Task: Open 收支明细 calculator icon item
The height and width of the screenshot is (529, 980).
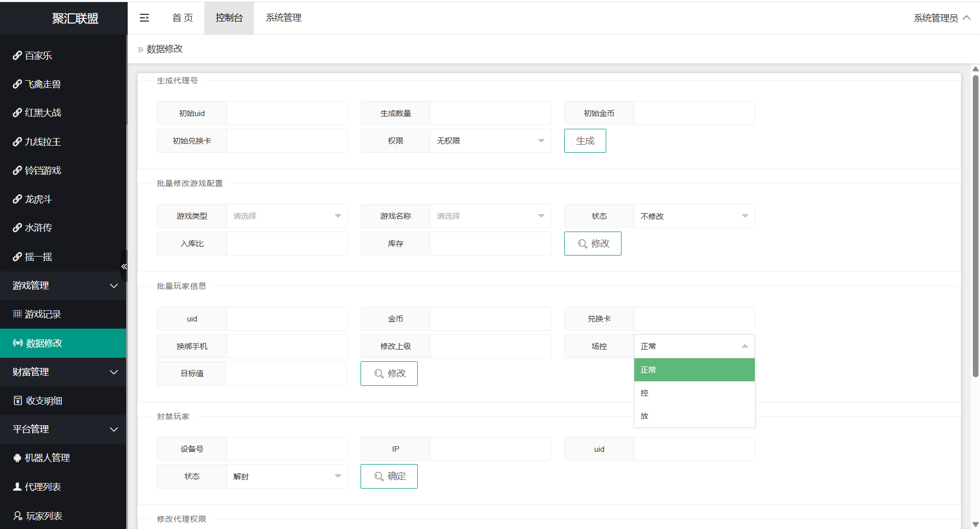Action: pos(18,401)
